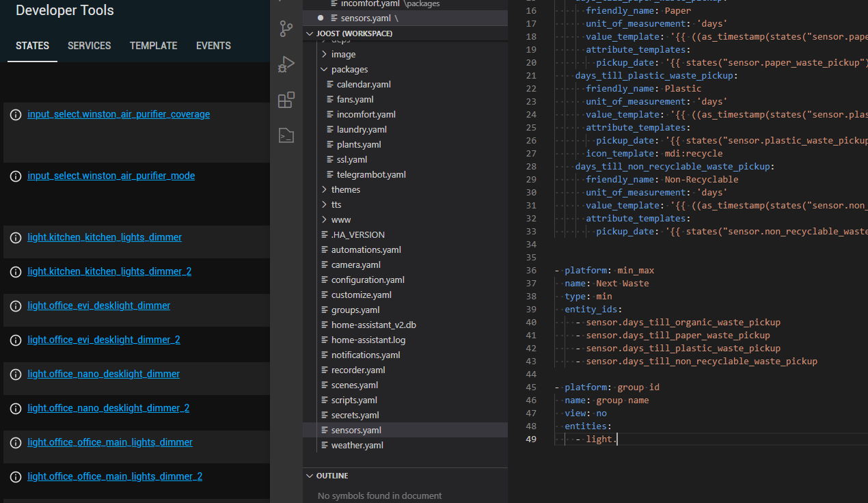Open the light.office_office_main_lights_dimmer_2 entity link

[115, 476]
